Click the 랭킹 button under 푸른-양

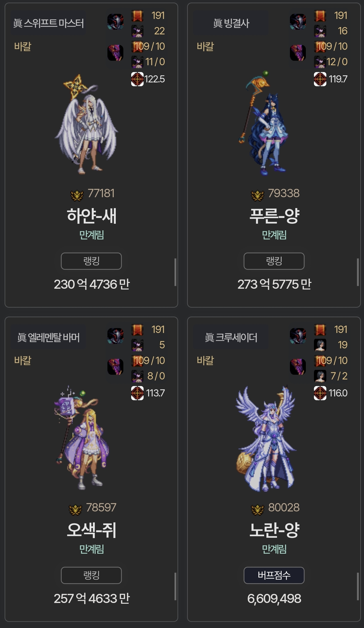coord(274,261)
